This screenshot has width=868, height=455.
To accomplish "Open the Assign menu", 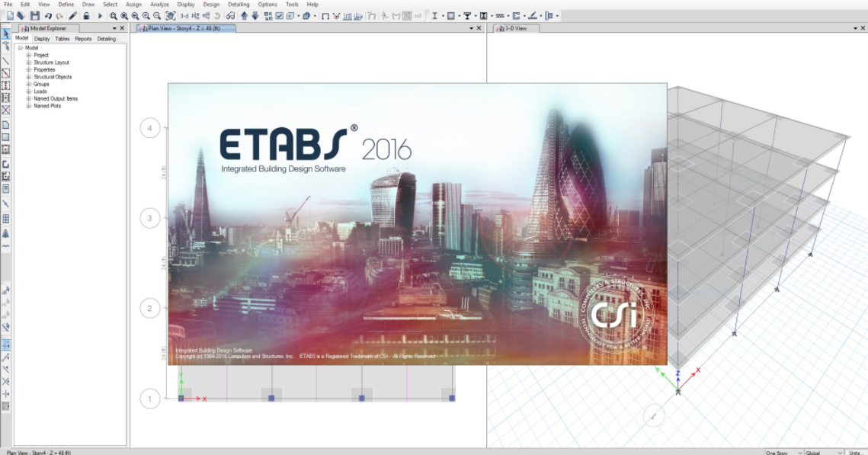I will coord(133,5).
